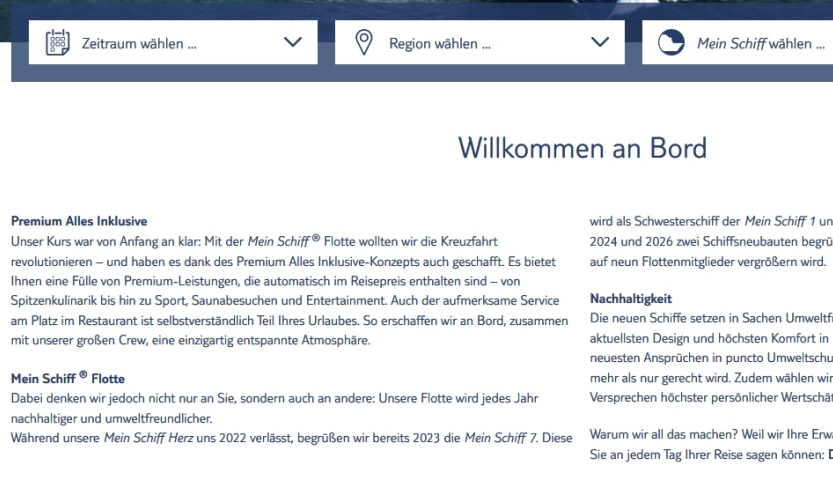Expand the chevron arrow in the Region selector

click(600, 43)
